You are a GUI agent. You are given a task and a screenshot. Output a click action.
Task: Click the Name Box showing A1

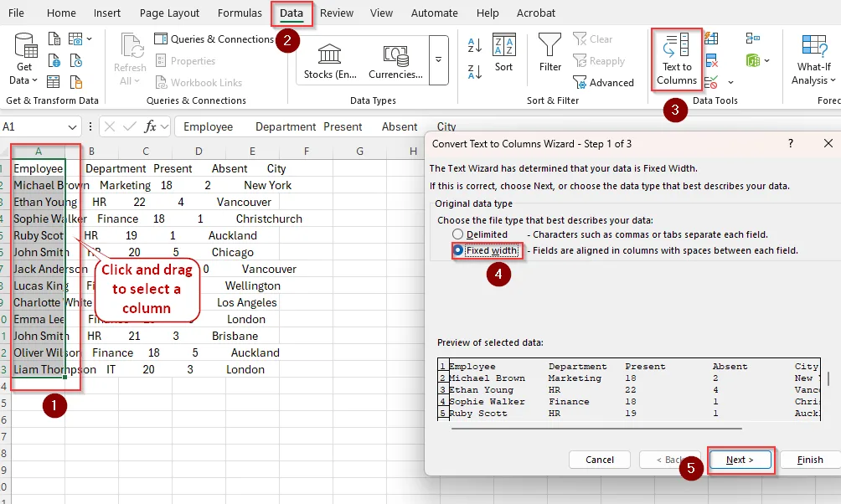click(34, 127)
